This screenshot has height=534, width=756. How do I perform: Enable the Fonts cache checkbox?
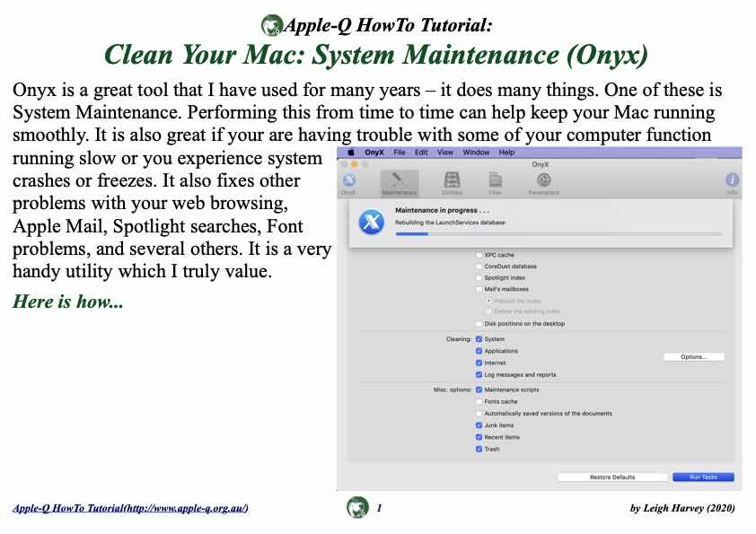[x=479, y=401]
